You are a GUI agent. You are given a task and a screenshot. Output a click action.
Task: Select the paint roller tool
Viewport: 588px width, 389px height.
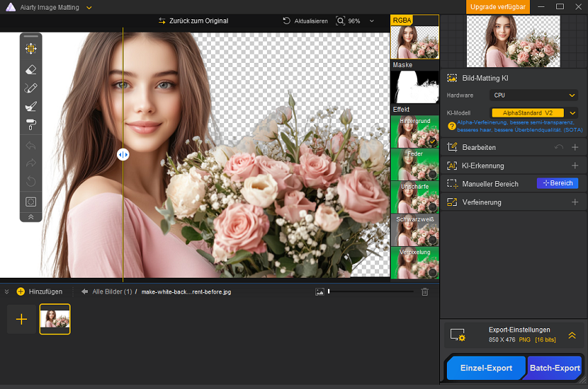click(x=30, y=124)
